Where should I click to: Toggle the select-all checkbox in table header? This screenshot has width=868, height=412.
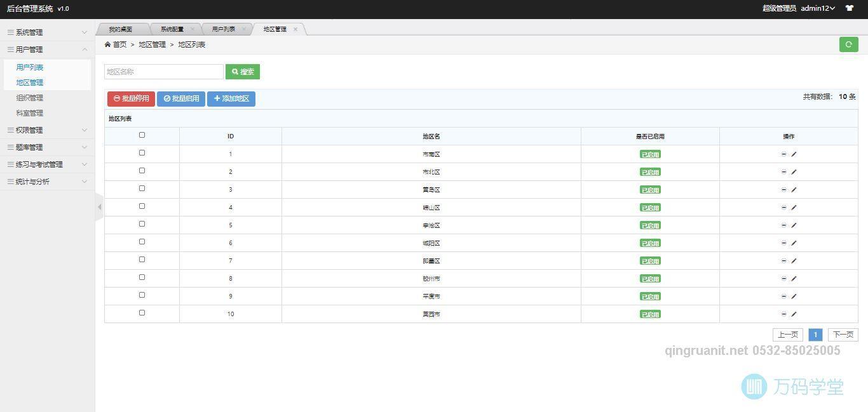tap(142, 135)
